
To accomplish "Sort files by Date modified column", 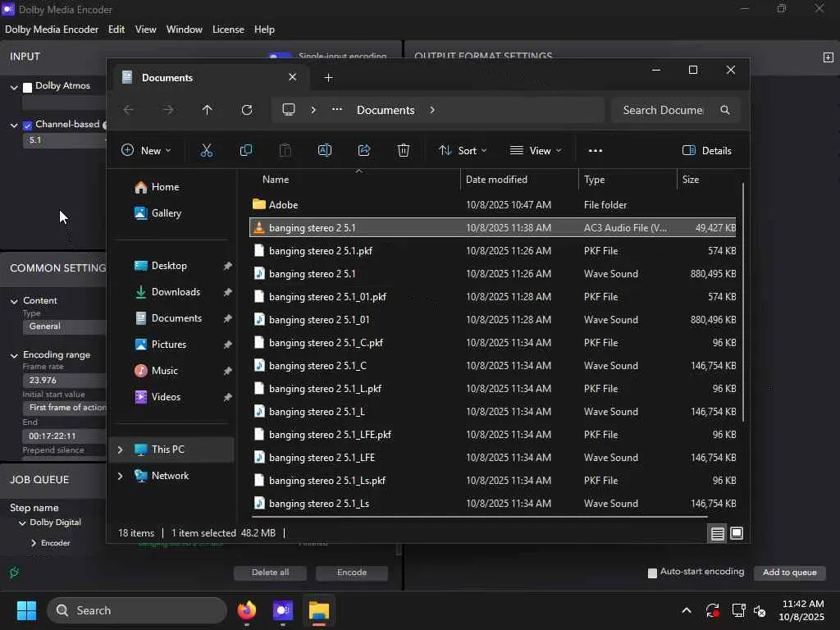I will pyautogui.click(x=519, y=180).
